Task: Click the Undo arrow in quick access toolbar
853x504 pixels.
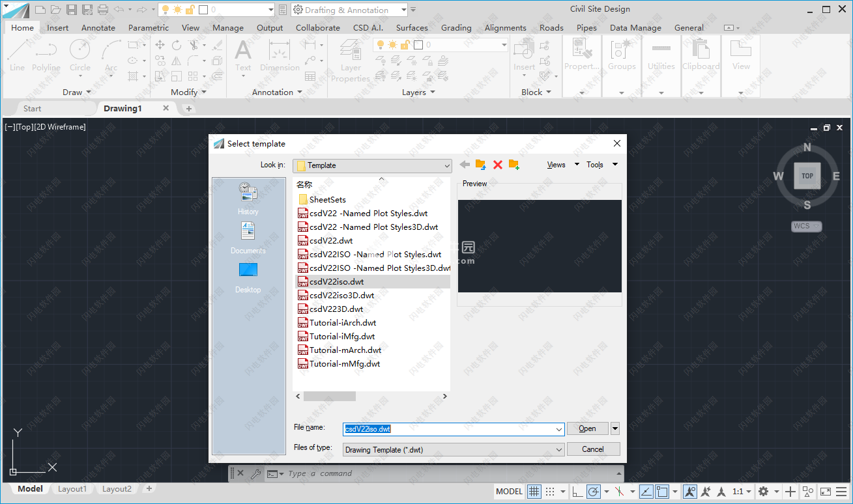Action: pos(119,10)
